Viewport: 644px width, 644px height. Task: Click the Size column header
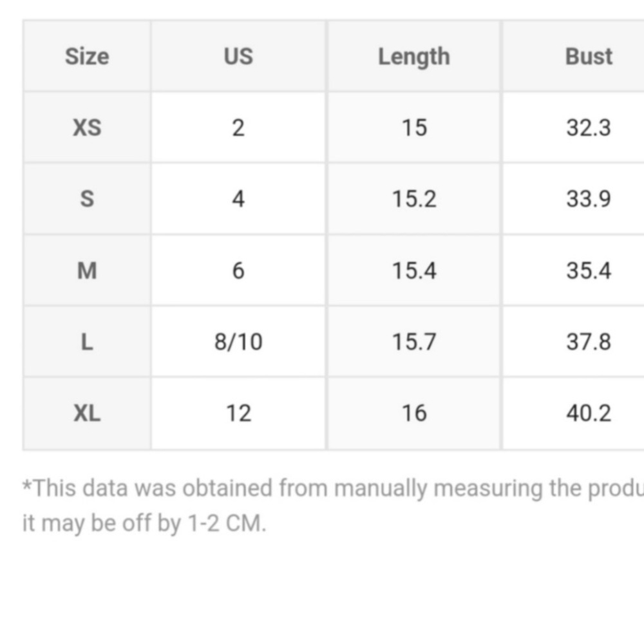(x=87, y=56)
